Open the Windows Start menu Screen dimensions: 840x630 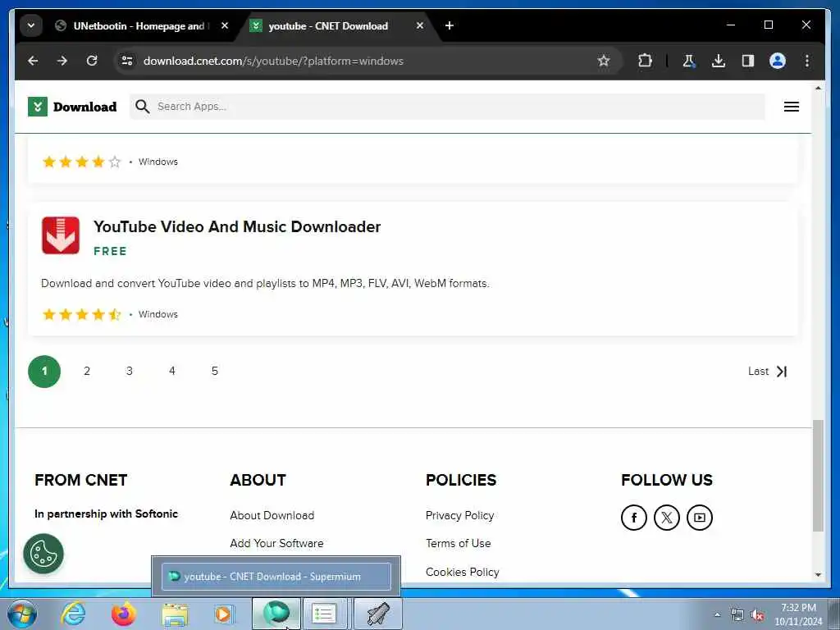(22, 614)
